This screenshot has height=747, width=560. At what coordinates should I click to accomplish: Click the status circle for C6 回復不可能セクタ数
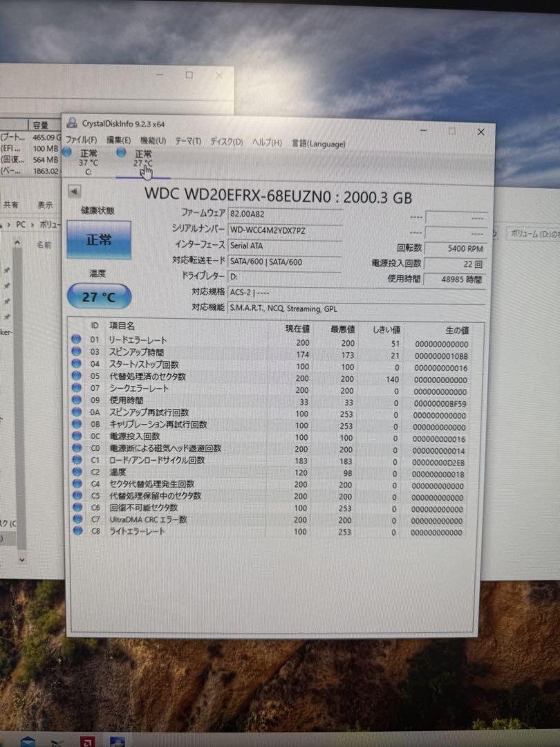coord(77,507)
